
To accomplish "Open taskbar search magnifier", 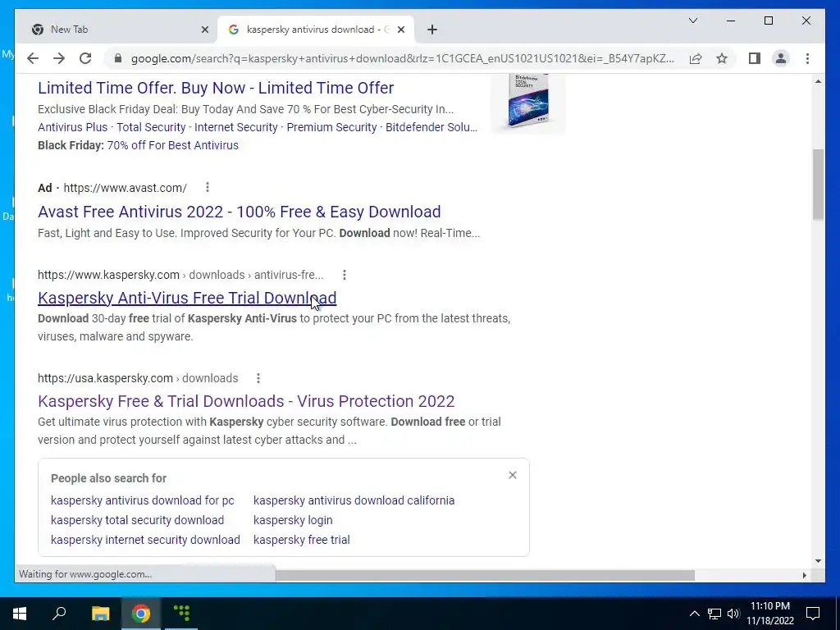I will (59, 614).
